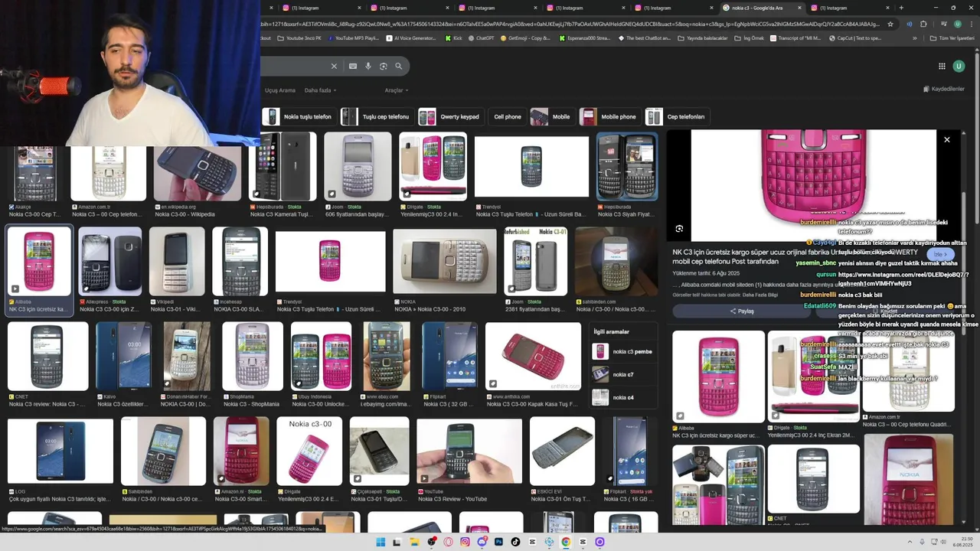Open Kaydedilenler saved items
The width and height of the screenshot is (980, 551).
[943, 89]
